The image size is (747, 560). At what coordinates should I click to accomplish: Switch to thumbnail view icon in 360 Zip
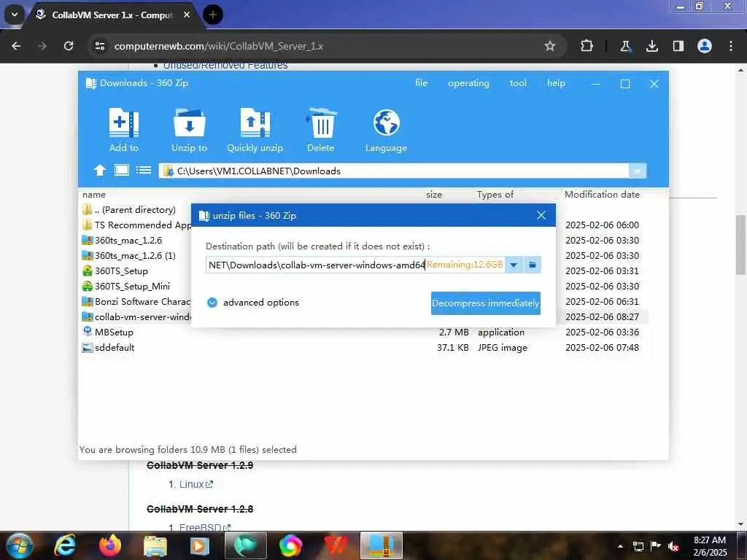pyautogui.click(x=122, y=170)
